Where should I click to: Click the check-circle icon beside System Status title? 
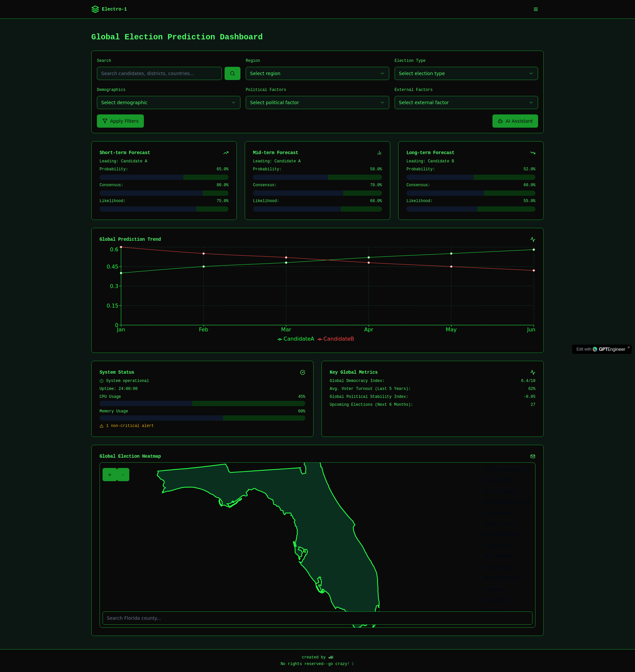(303, 372)
